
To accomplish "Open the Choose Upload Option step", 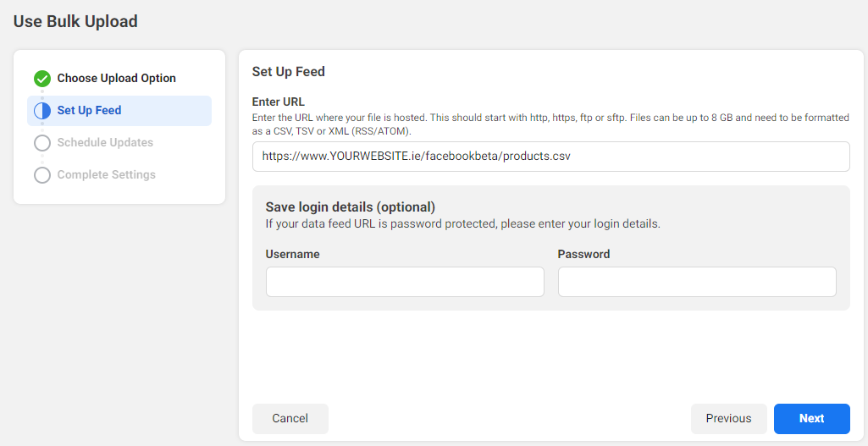I will [x=116, y=79].
